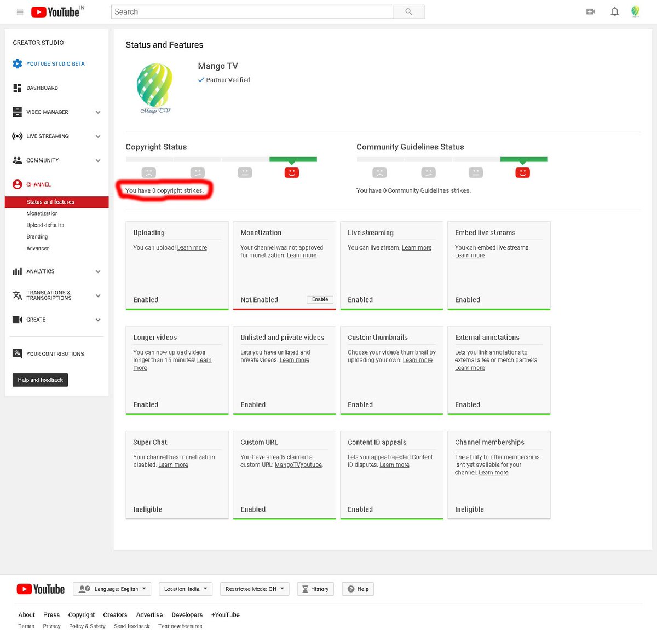Expand the Live Streaming section
The height and width of the screenshot is (644, 657).
pyautogui.click(x=98, y=136)
